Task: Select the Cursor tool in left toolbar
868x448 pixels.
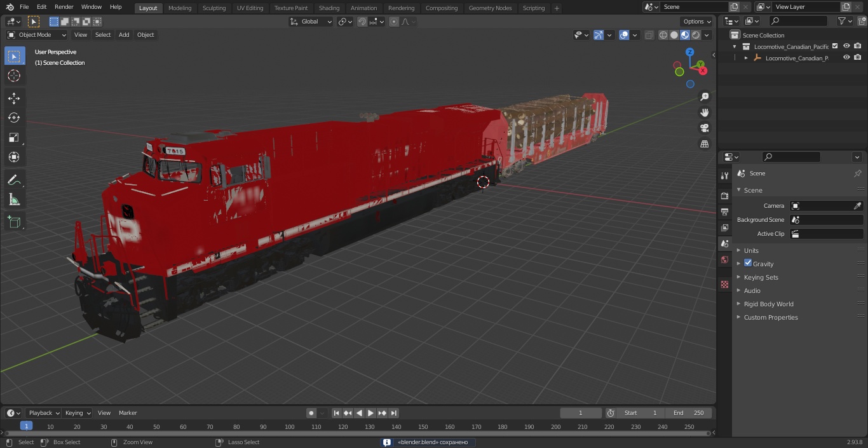Action: coord(14,76)
